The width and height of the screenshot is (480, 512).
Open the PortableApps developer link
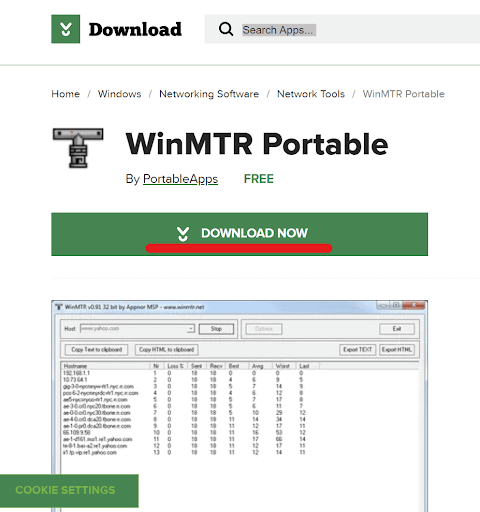(x=180, y=179)
